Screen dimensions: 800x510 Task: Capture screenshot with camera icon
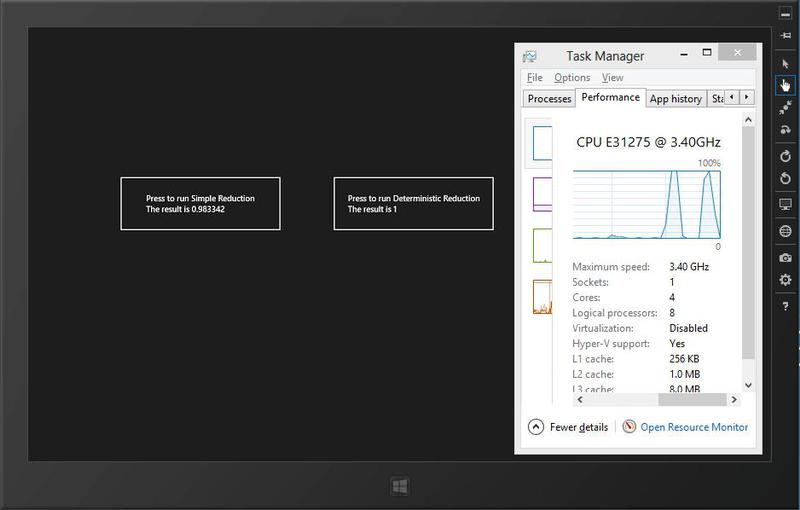pos(785,258)
